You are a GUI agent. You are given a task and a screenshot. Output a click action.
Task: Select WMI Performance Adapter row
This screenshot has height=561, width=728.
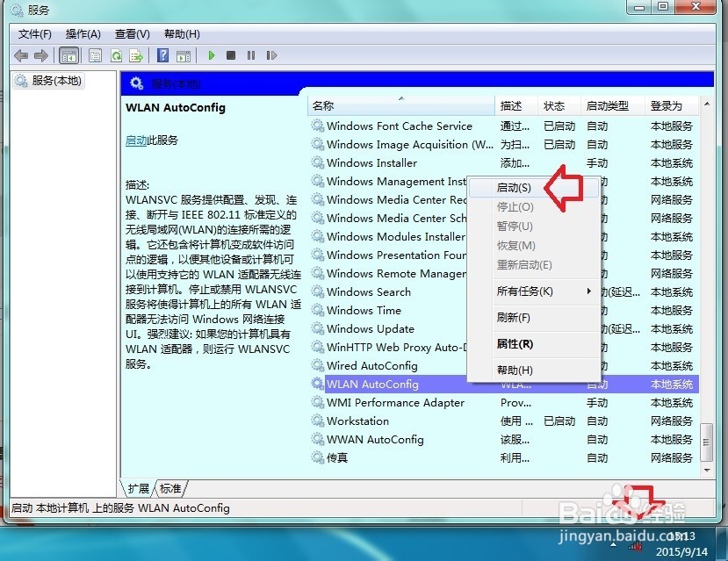click(504, 403)
